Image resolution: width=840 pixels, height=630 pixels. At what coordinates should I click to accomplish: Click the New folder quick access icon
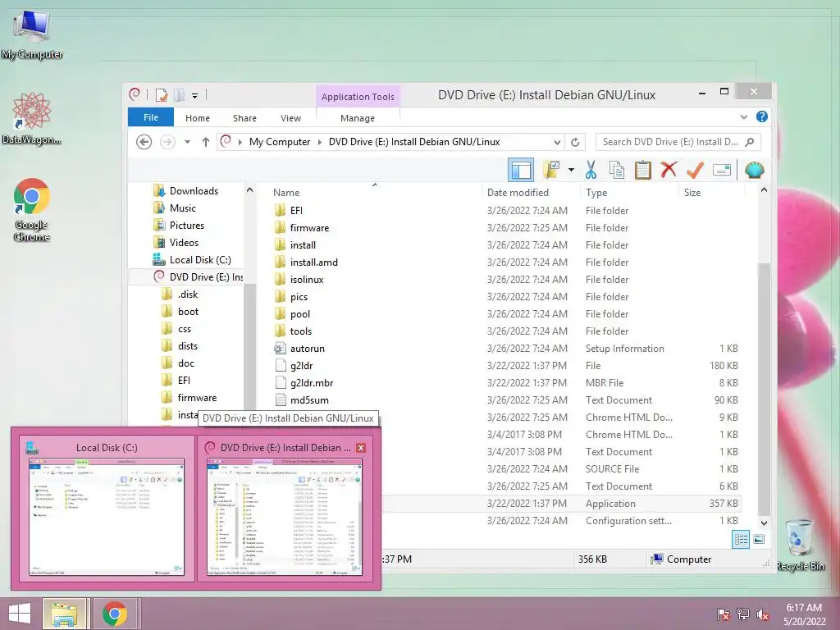180,95
